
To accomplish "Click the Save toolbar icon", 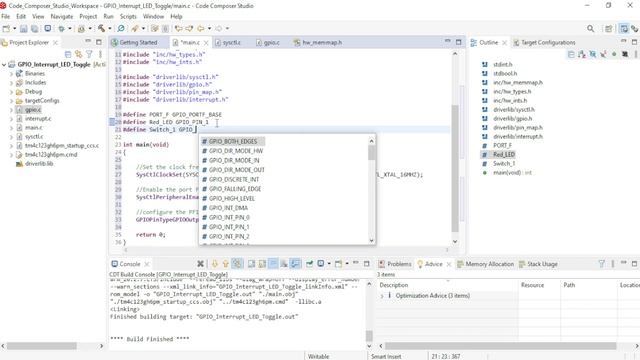I will coord(24,29).
